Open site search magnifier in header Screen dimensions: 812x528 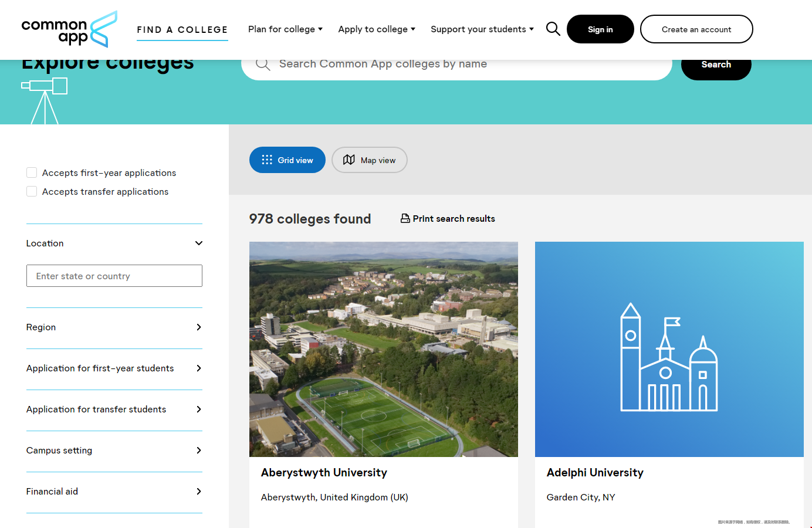pyautogui.click(x=553, y=29)
